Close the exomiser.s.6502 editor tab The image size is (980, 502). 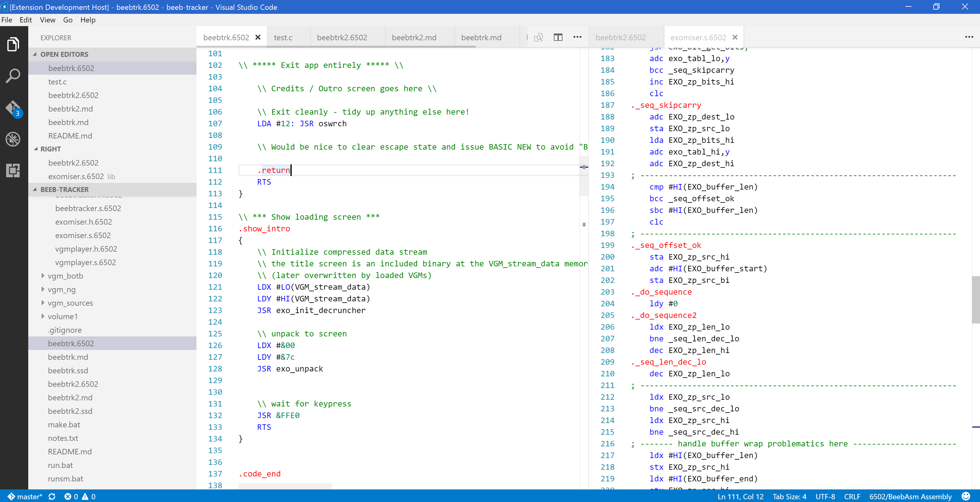click(x=735, y=37)
